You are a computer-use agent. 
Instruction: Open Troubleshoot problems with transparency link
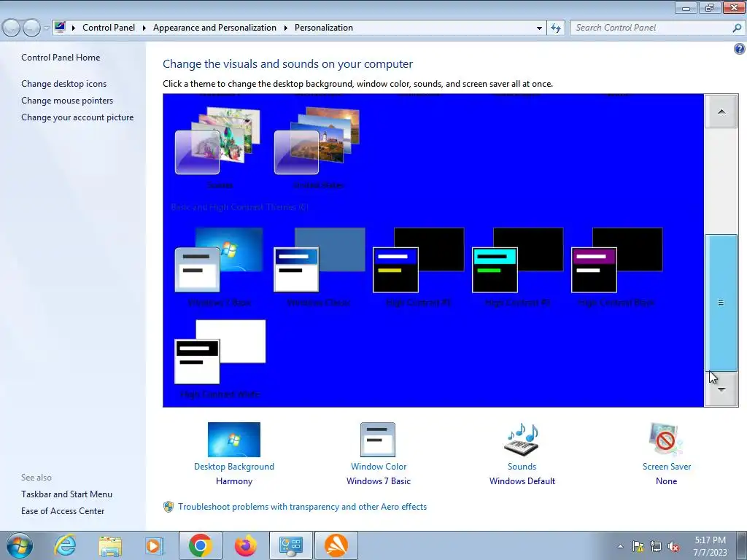[302, 507]
